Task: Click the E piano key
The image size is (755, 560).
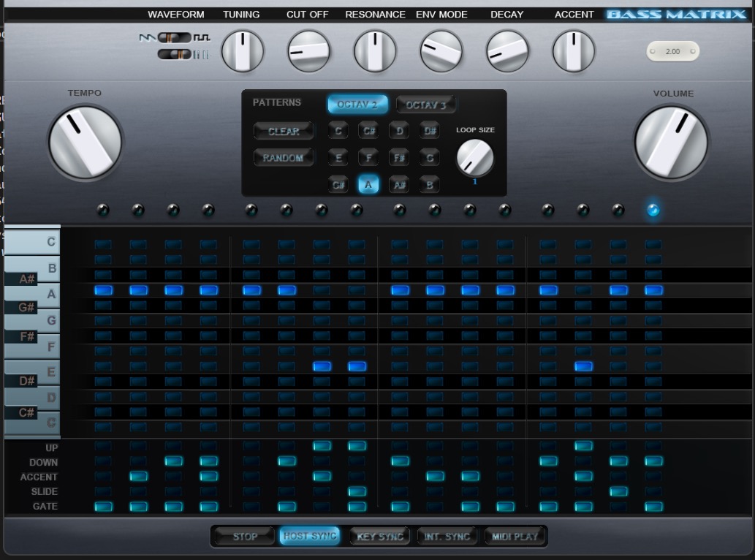Action: [x=48, y=371]
